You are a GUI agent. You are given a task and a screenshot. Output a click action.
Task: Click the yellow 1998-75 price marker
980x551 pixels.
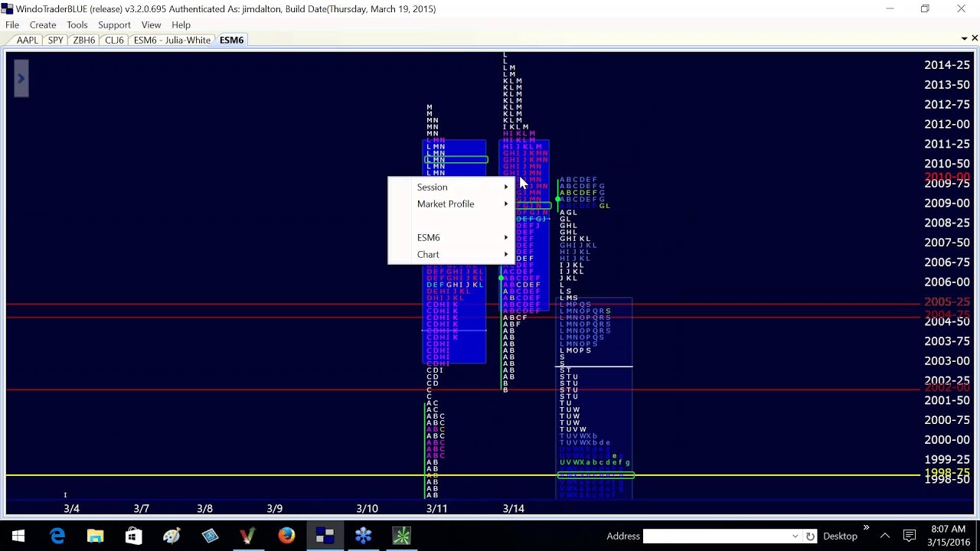(947, 474)
